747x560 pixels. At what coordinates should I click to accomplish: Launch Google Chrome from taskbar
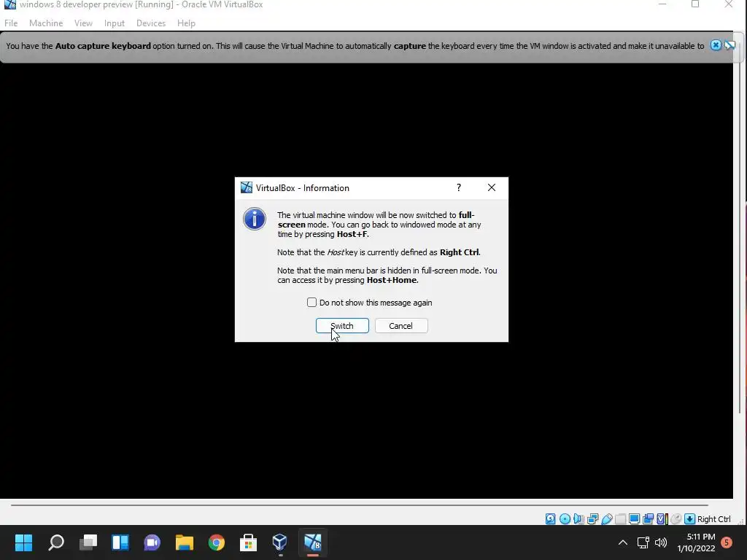(216, 542)
